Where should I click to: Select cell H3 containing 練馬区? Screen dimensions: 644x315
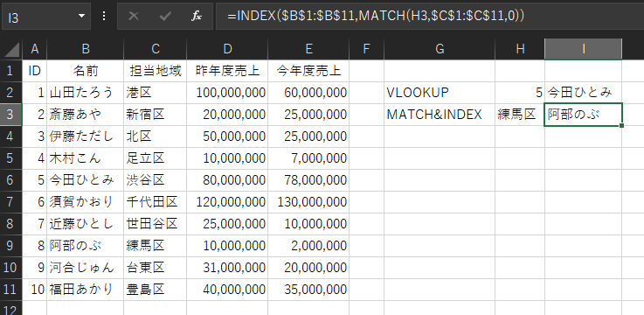(x=520, y=115)
